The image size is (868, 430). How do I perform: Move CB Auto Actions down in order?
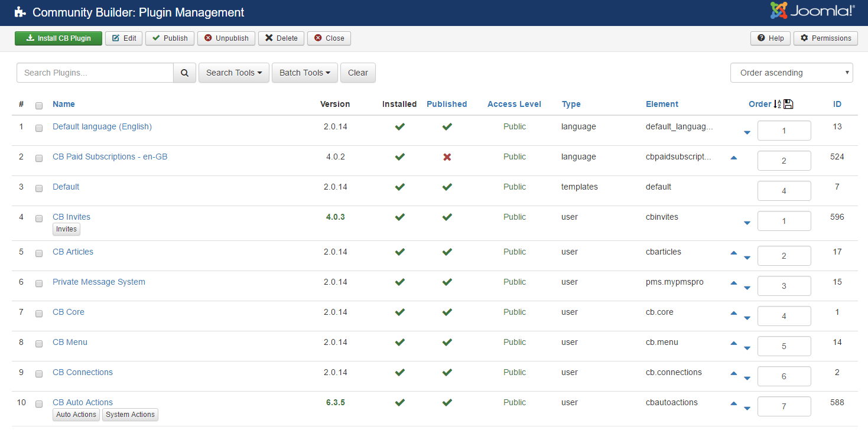[747, 409]
